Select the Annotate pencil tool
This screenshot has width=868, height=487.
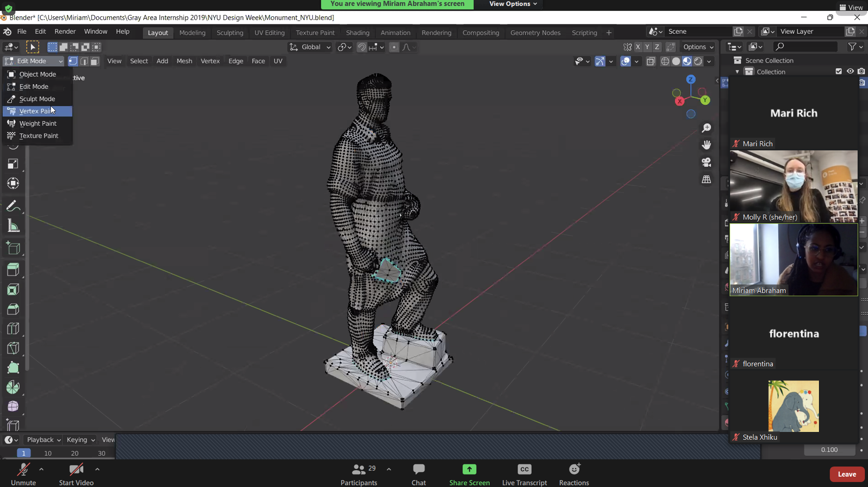click(13, 206)
